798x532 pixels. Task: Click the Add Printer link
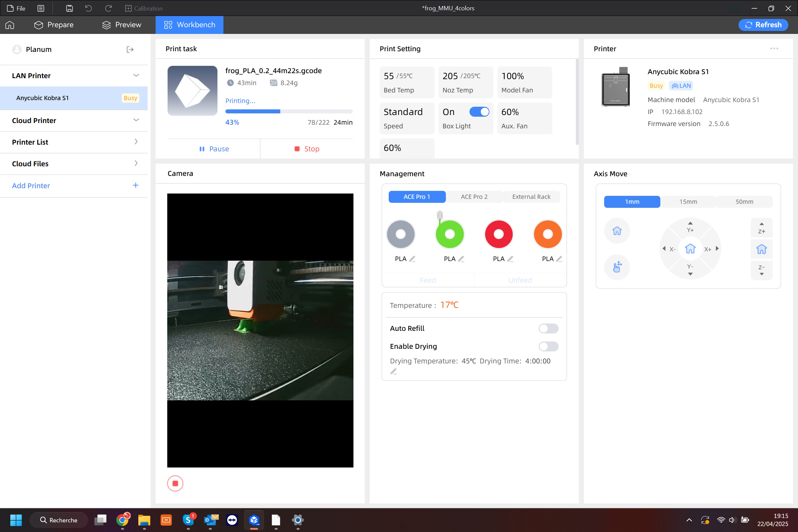31,186
